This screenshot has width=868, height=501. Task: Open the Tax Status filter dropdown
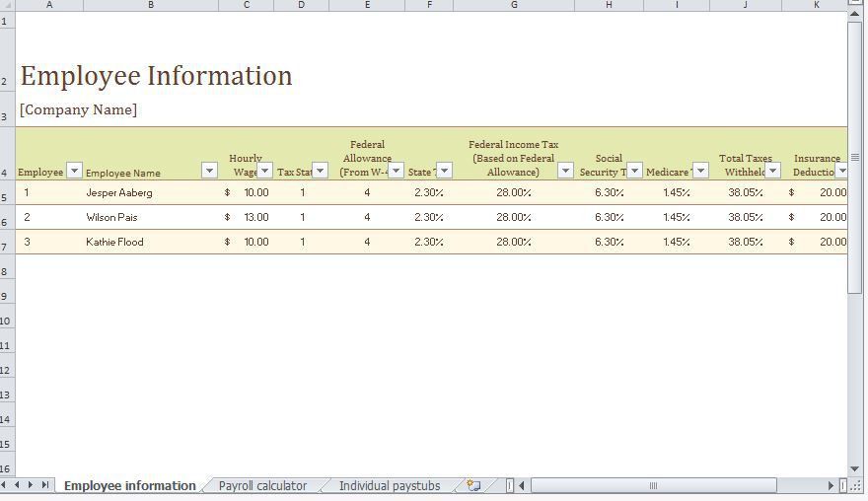[x=321, y=171]
